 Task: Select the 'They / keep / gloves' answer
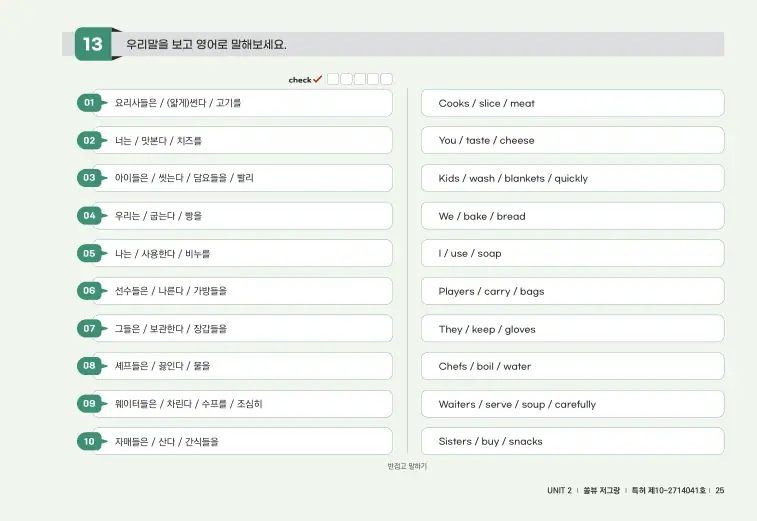pyautogui.click(x=573, y=329)
